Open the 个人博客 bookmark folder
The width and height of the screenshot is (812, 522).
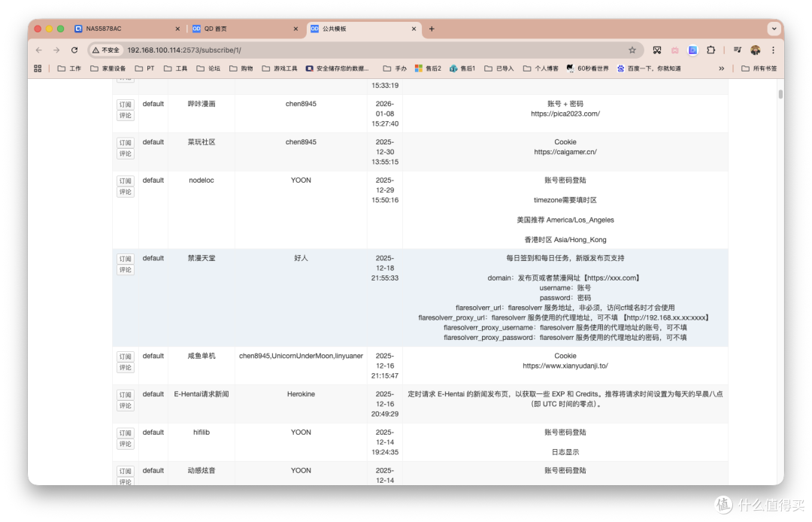pos(541,68)
